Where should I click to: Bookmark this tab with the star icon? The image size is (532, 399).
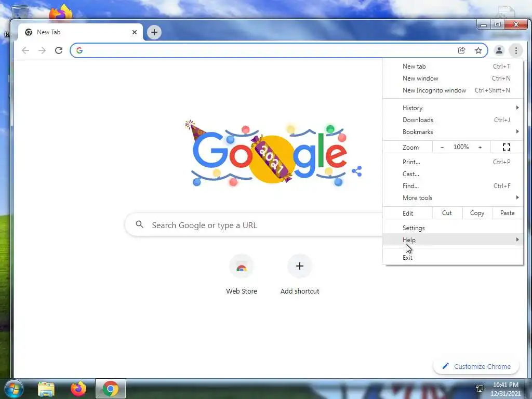tap(478, 50)
